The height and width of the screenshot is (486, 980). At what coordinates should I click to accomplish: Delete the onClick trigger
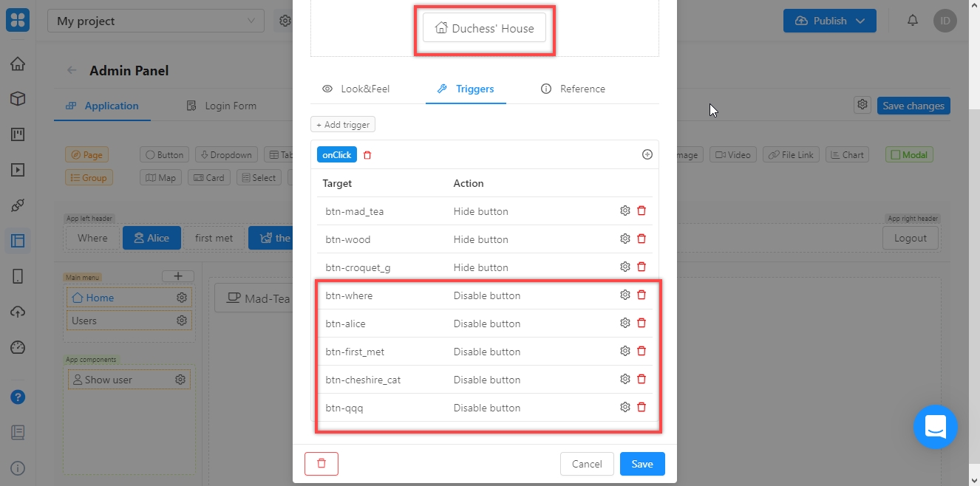click(367, 155)
